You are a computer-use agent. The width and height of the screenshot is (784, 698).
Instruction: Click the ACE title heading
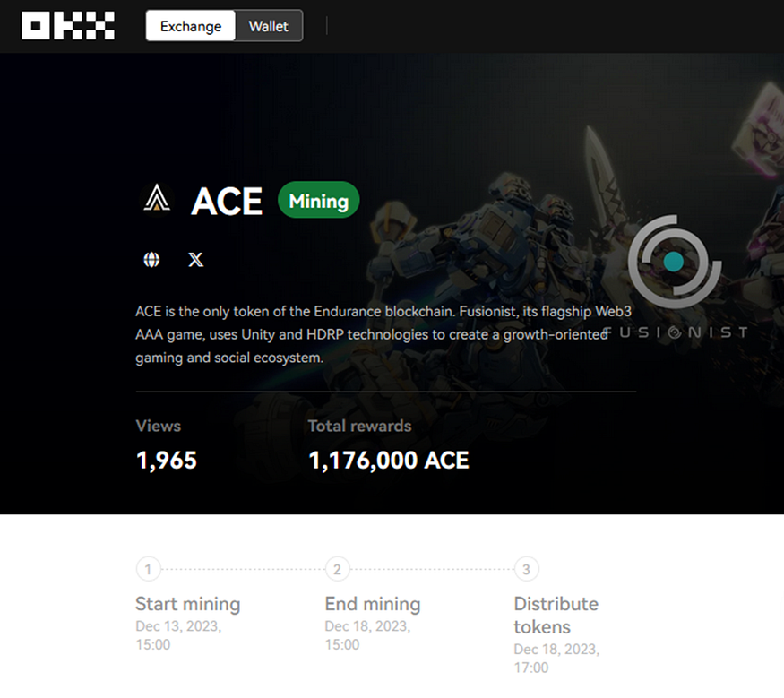click(x=227, y=201)
